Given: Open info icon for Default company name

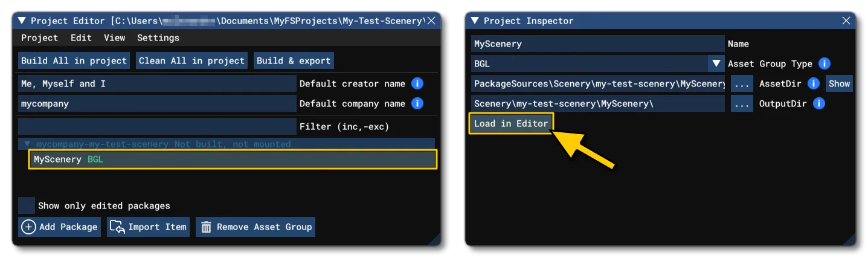Looking at the screenshot, I should click(x=417, y=103).
